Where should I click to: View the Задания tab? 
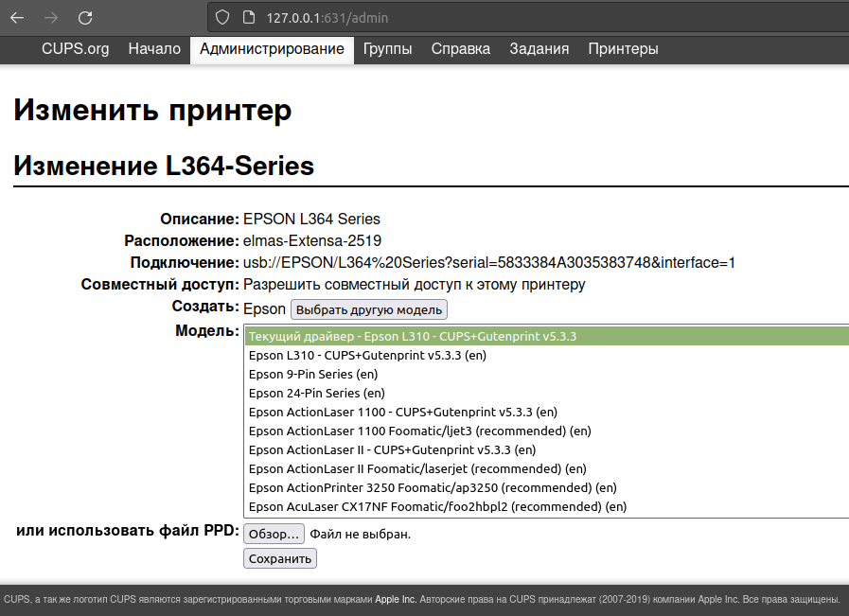point(539,48)
